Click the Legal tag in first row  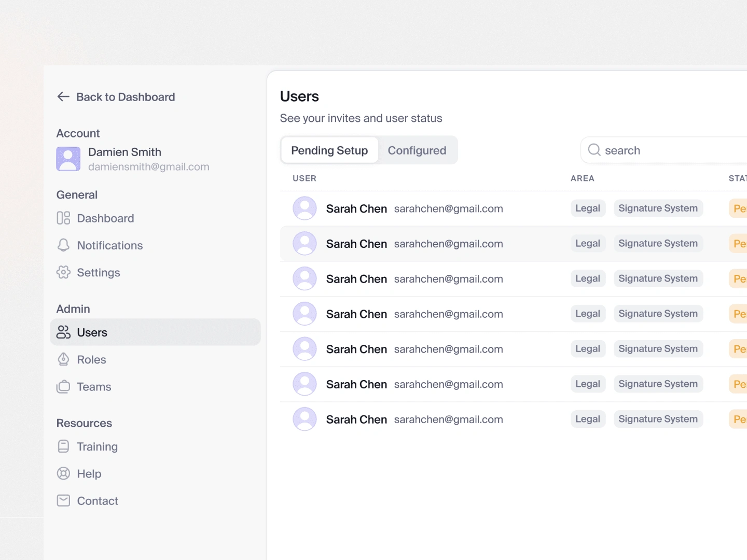(588, 208)
